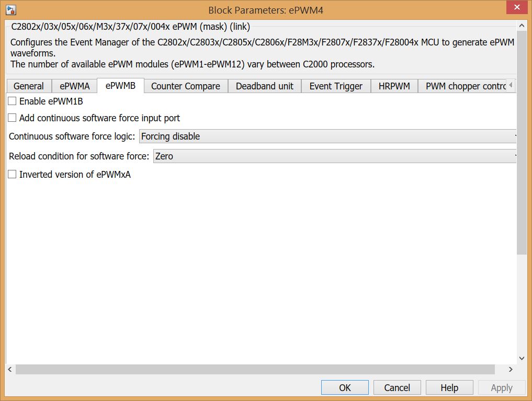Check Inverted version of ePWMxA
The image size is (532, 401).
(12, 175)
